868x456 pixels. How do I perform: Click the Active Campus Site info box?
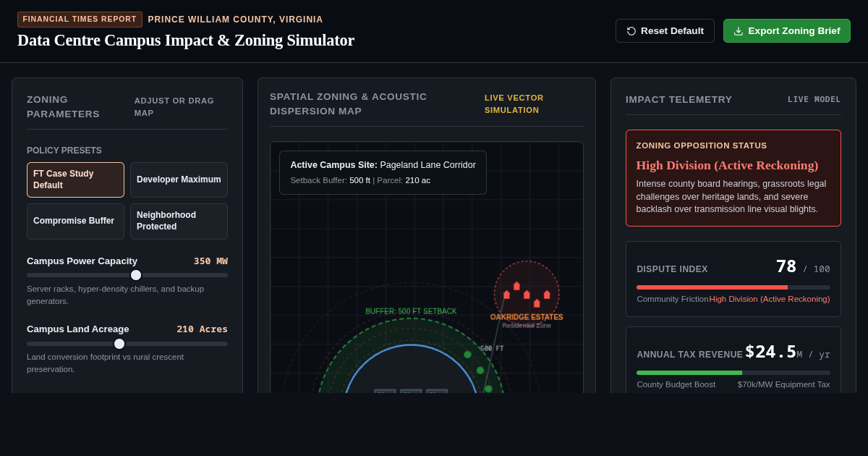[383, 172]
